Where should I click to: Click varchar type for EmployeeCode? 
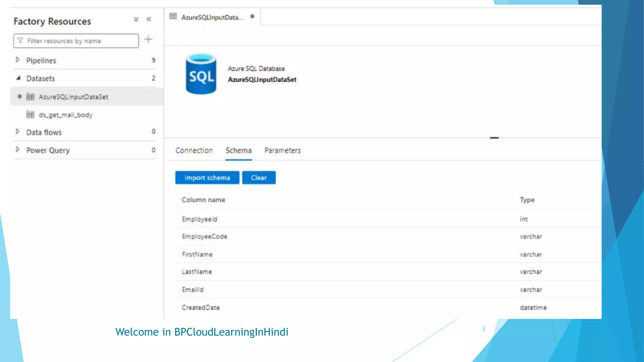click(531, 236)
